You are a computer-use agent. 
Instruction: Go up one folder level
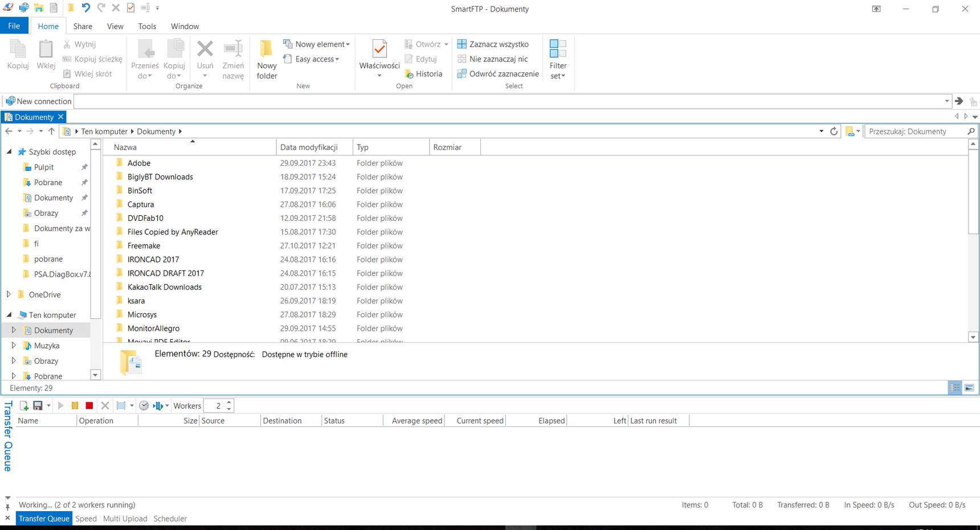[51, 132]
